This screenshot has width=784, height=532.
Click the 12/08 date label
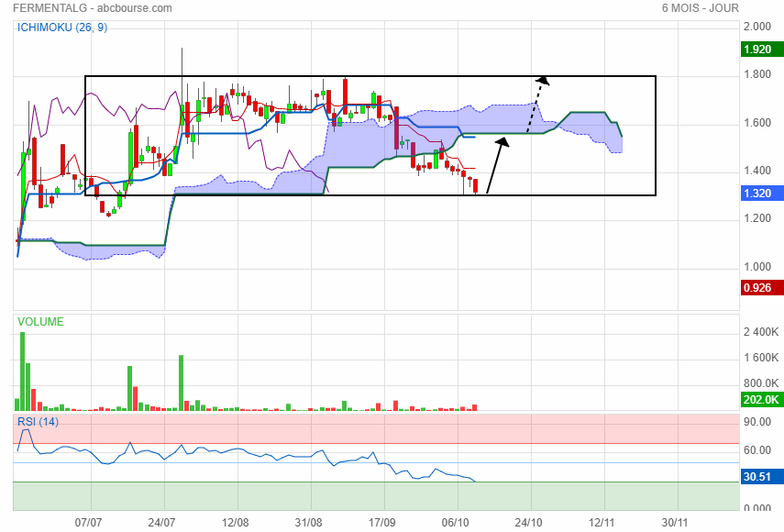(235, 523)
